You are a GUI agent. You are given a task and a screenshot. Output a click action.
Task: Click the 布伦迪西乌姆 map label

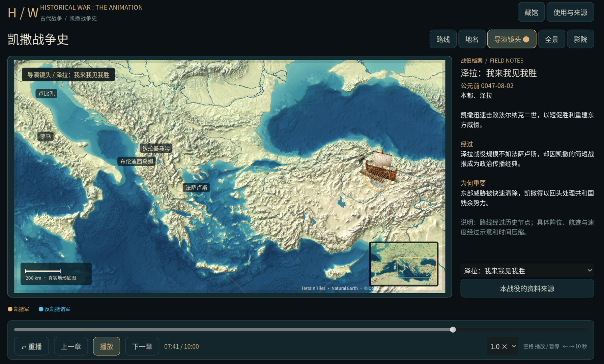point(137,161)
